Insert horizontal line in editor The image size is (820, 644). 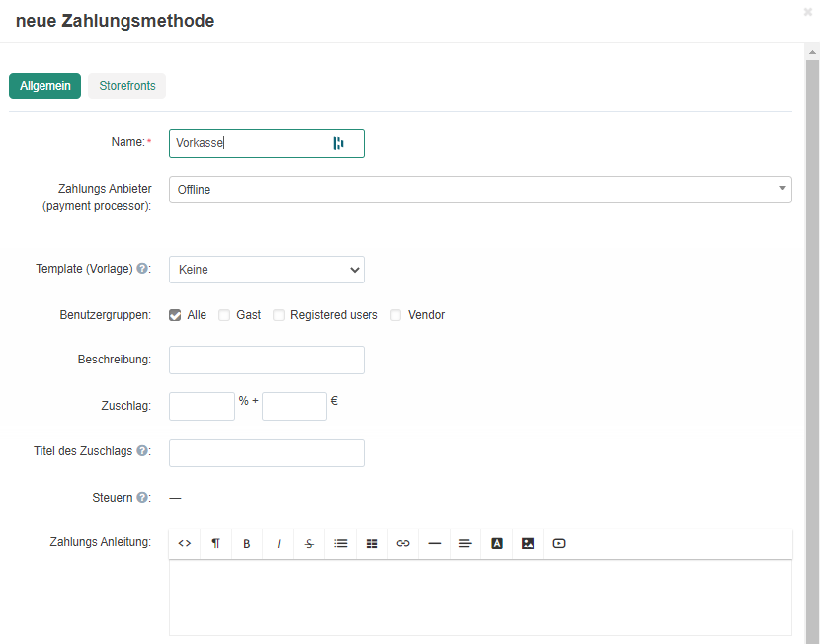(434, 543)
